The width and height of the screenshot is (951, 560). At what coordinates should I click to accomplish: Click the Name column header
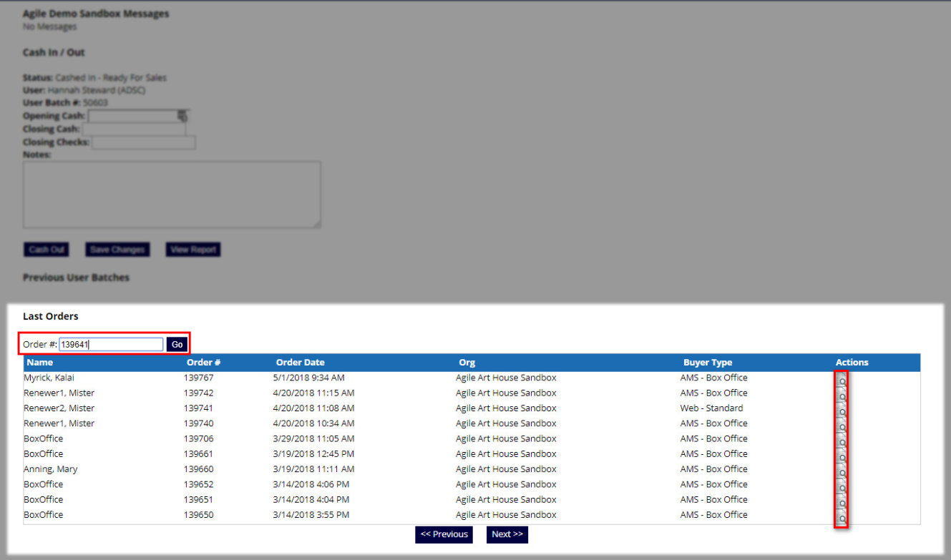(40, 363)
